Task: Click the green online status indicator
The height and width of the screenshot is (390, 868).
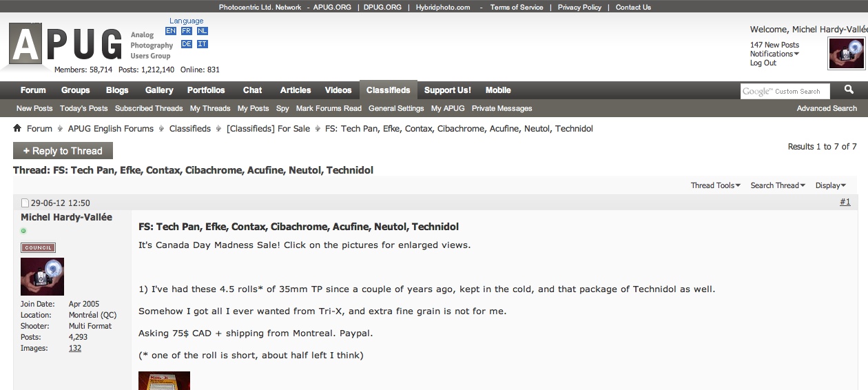Action: (x=23, y=231)
